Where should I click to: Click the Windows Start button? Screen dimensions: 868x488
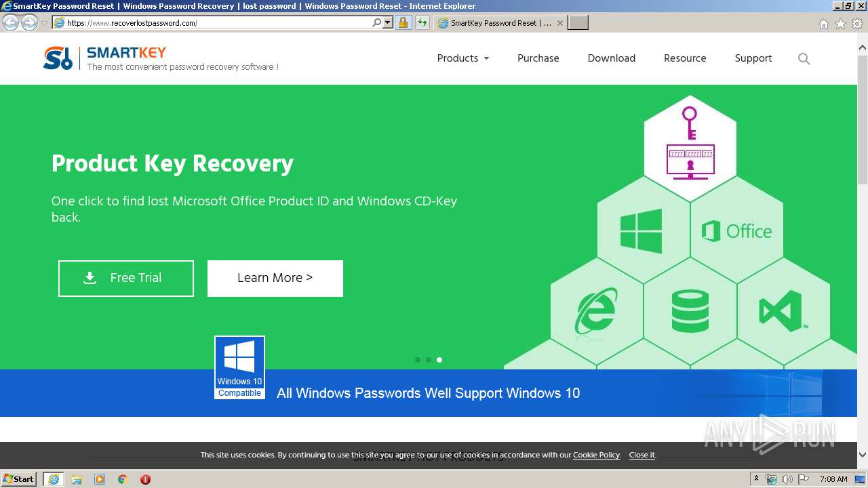tap(19, 479)
